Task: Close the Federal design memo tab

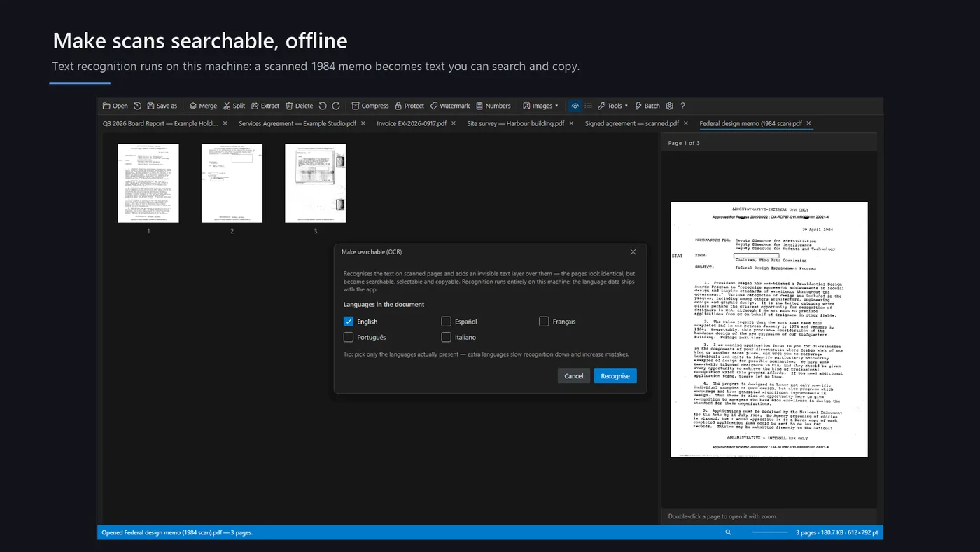Action: pos(808,123)
